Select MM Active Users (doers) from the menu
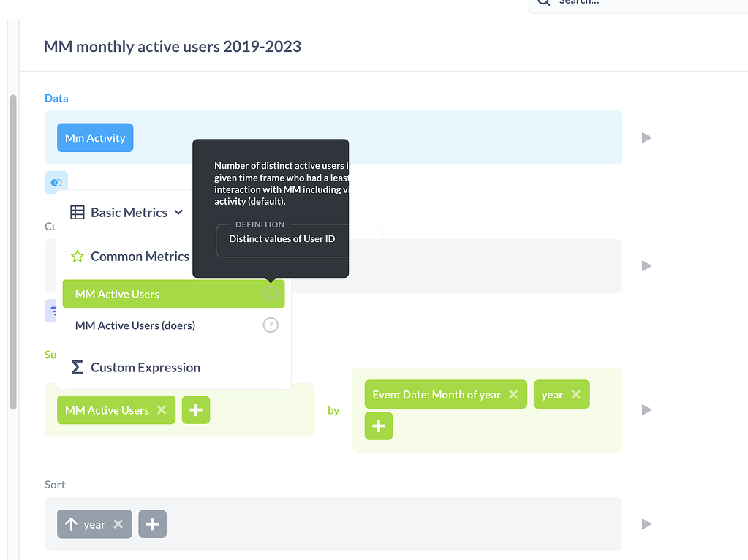748x560 pixels. click(x=134, y=325)
